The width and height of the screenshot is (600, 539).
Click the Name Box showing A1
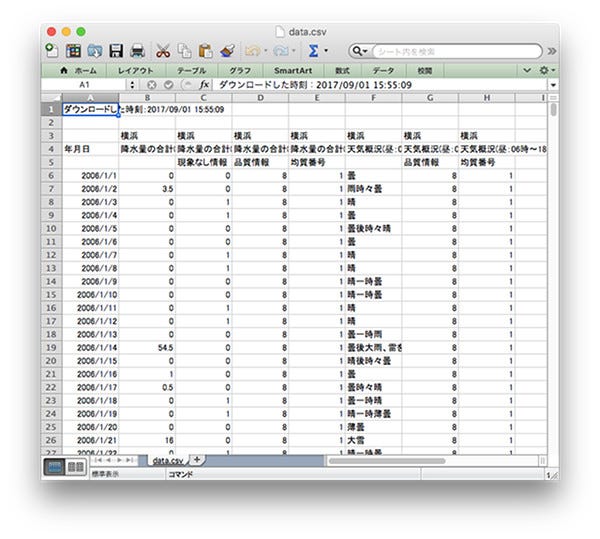85,86
